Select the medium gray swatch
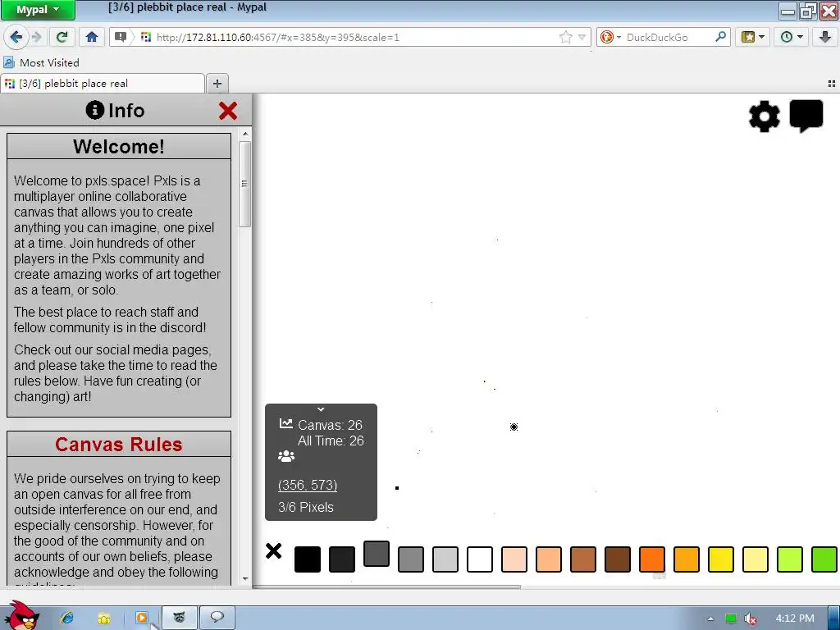Image resolution: width=840 pixels, height=630 pixels. (411, 559)
